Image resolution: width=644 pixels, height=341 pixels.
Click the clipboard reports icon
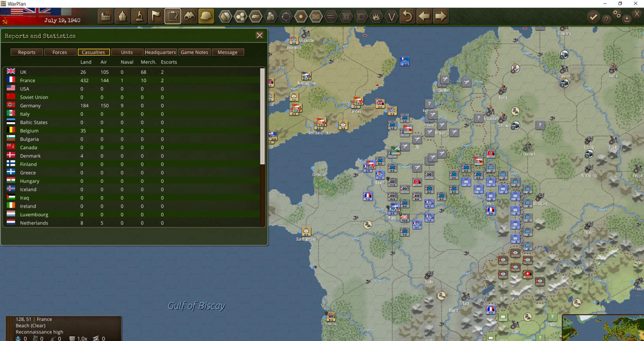point(173,17)
